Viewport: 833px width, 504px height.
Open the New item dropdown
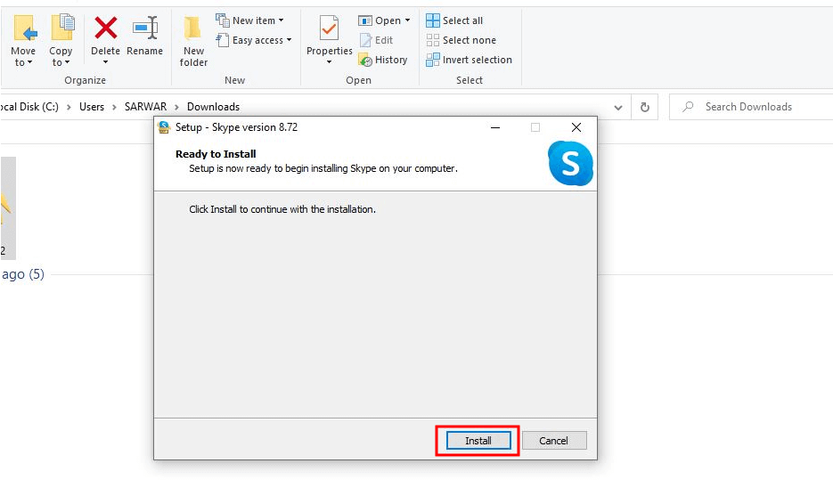point(249,20)
